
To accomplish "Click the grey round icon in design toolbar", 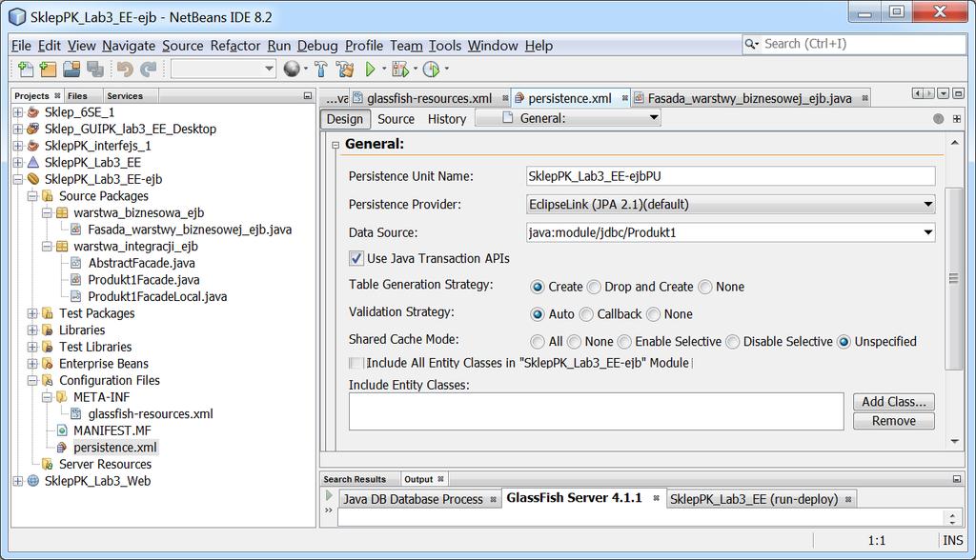I will point(938,119).
